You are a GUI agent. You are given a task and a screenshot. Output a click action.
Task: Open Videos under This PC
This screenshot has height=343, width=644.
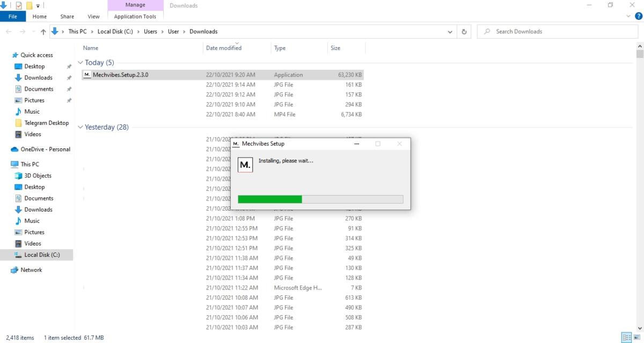coord(32,243)
